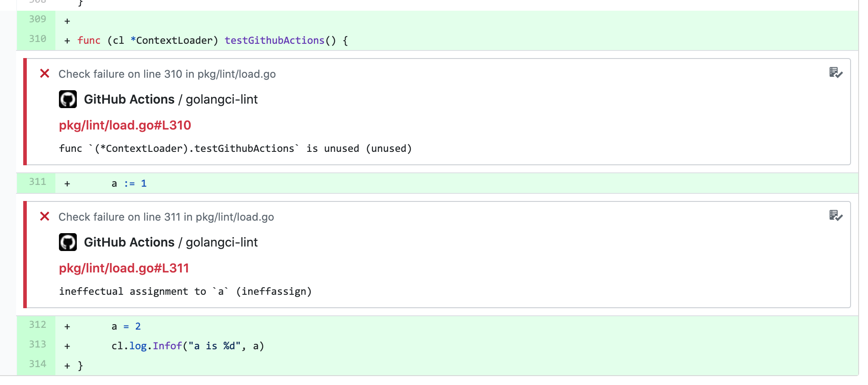Select the GitHub Actions octocat logo in the second annotation
This screenshot has height=385, width=868.
click(68, 242)
